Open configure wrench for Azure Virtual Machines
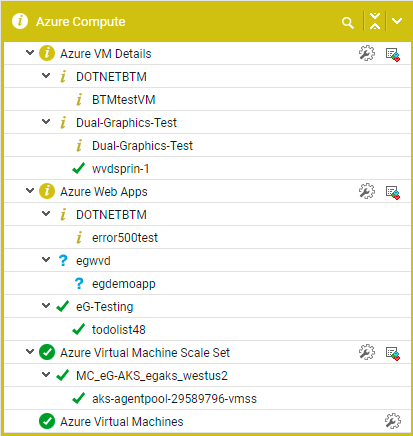The height and width of the screenshot is (436, 413). click(393, 421)
